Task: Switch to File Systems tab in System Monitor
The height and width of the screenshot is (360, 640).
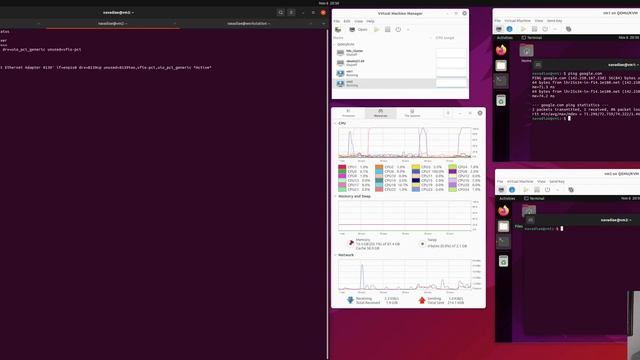Action: (412, 113)
